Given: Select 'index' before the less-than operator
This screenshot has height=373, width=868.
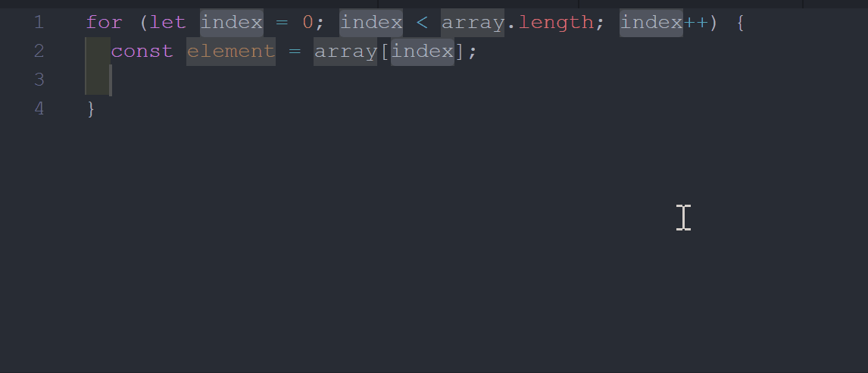Looking at the screenshot, I should point(371,23).
